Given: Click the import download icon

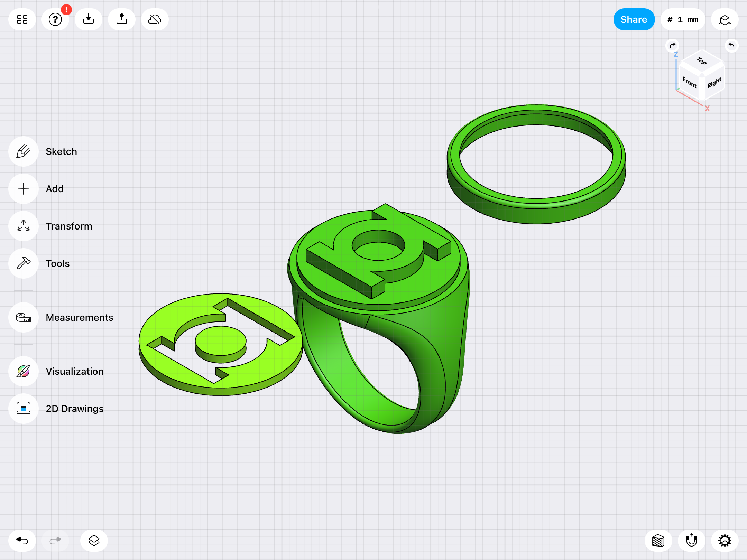Looking at the screenshot, I should click(x=89, y=19).
